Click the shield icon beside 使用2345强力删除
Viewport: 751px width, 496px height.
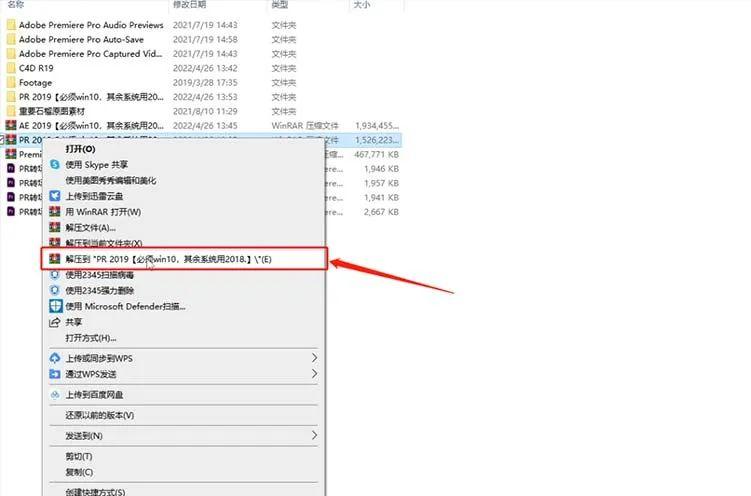55,291
